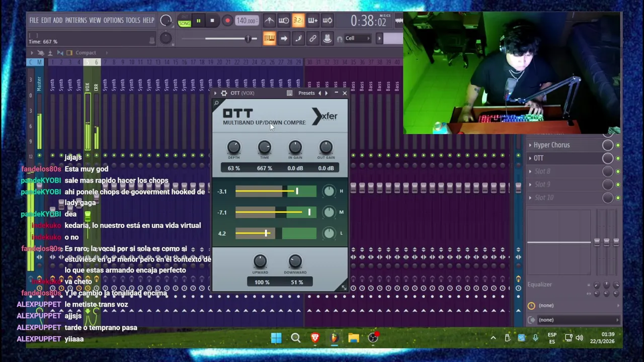Click the low band L gain knob
Screen dimensions: 644x362
pos(329,233)
